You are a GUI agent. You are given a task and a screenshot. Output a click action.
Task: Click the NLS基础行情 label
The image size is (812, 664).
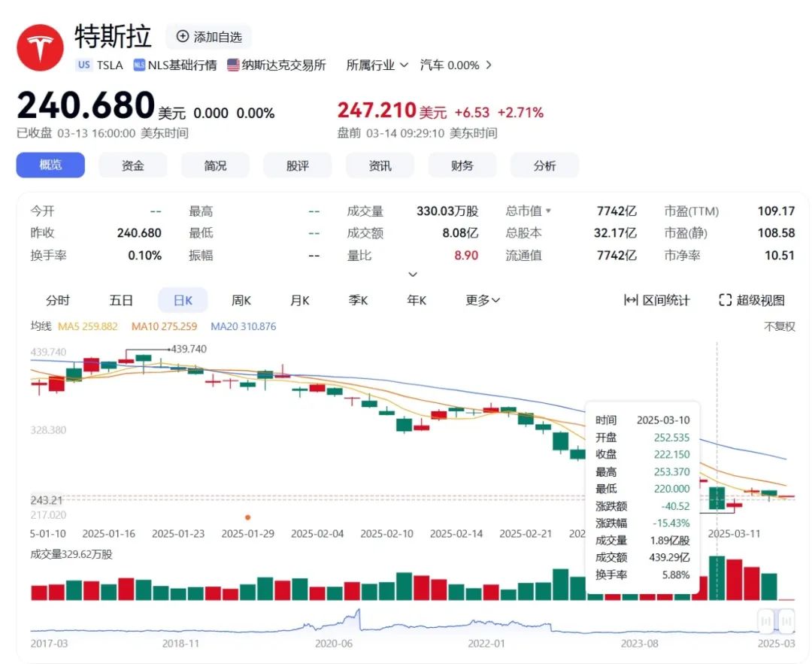[x=182, y=65]
